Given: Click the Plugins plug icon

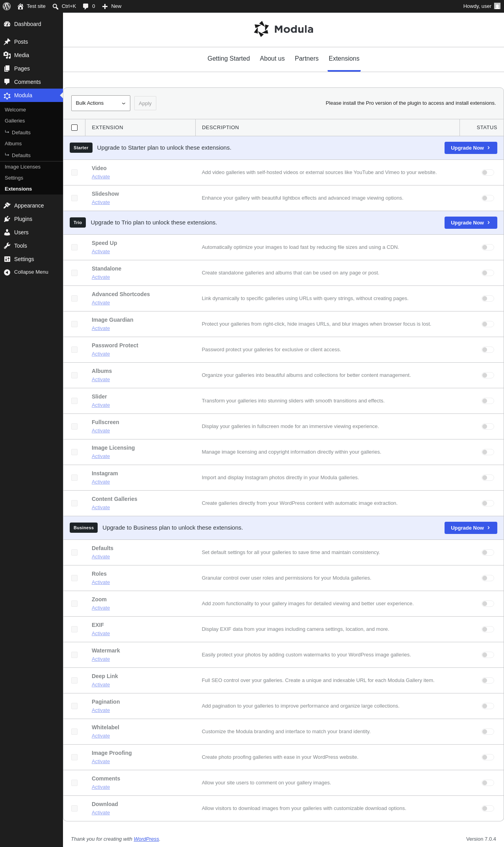Looking at the screenshot, I should [7, 219].
